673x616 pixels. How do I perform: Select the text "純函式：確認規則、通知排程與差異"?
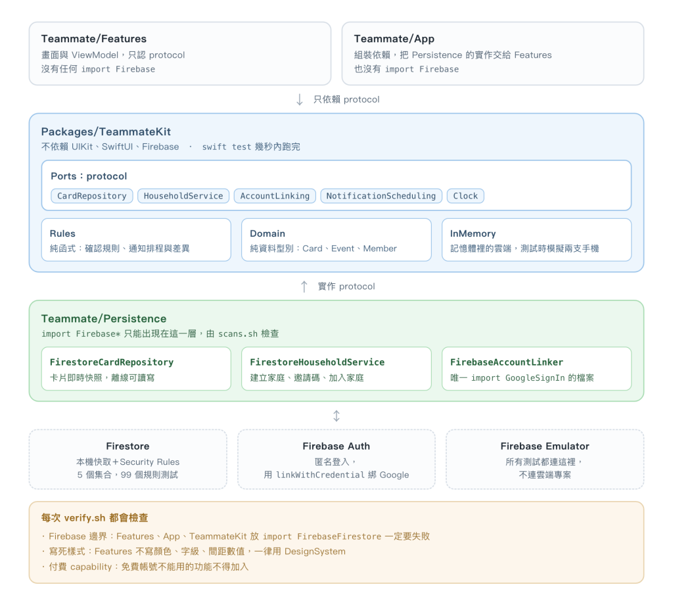(x=120, y=249)
